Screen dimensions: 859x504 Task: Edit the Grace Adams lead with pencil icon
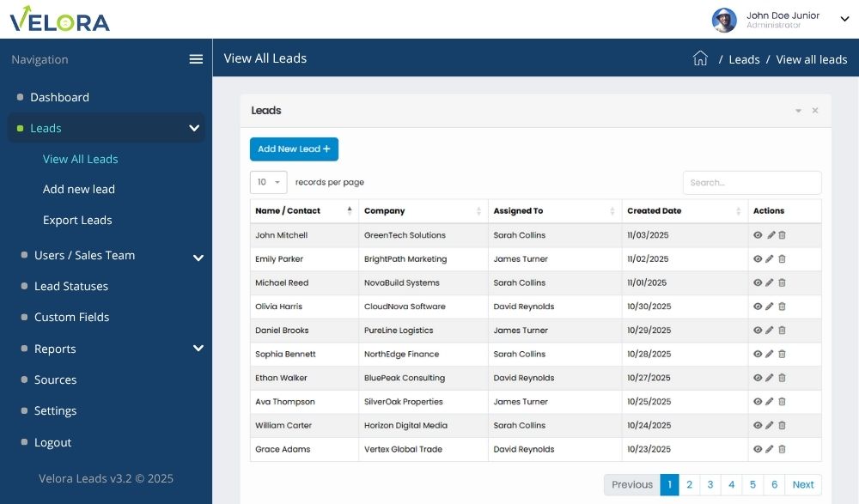(x=771, y=449)
